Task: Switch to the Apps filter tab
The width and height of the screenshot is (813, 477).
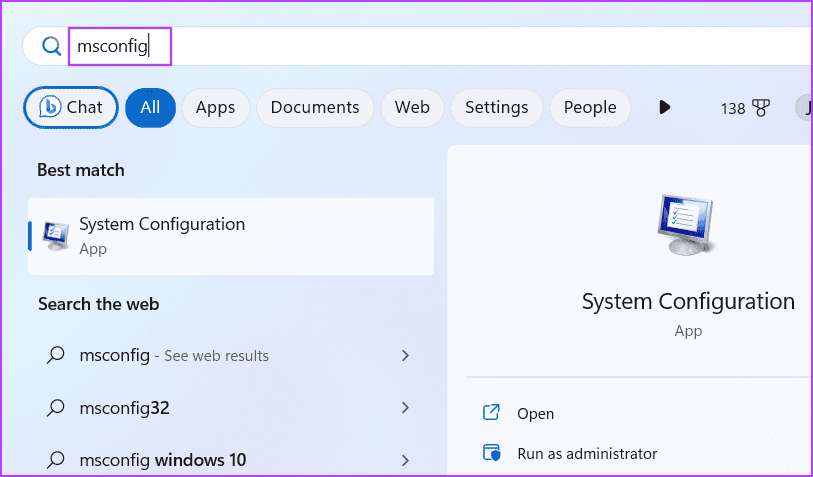Action: click(215, 107)
